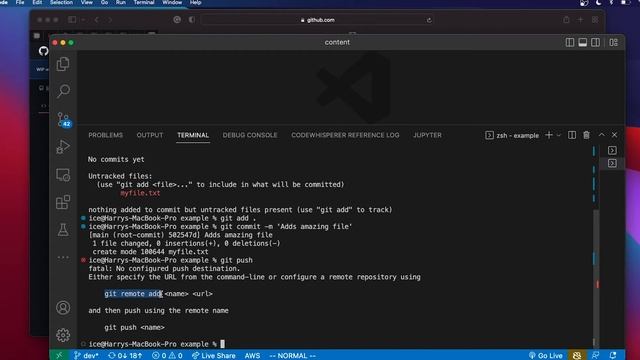640x360 pixels.
Task: Show tab overview in Safari window
Action: click(595, 20)
